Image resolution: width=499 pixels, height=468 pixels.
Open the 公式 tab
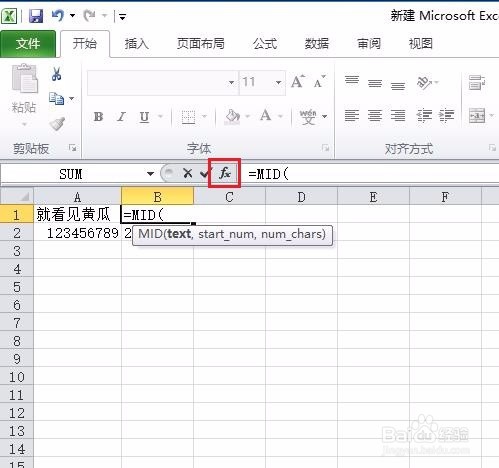[265, 44]
